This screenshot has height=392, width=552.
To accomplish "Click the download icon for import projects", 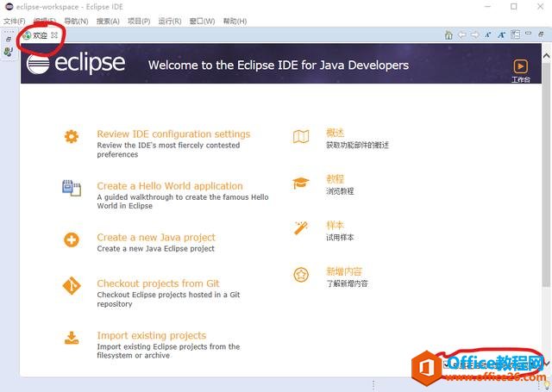I will point(72,338).
